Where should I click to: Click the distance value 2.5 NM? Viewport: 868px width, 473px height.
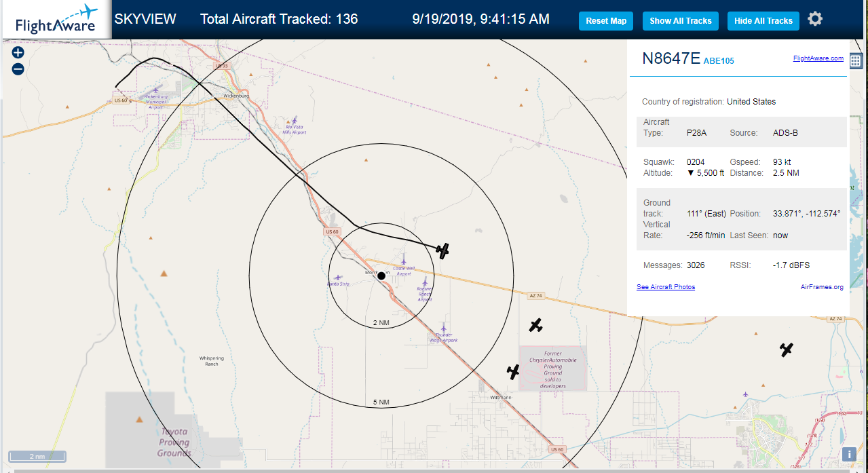[x=786, y=173]
